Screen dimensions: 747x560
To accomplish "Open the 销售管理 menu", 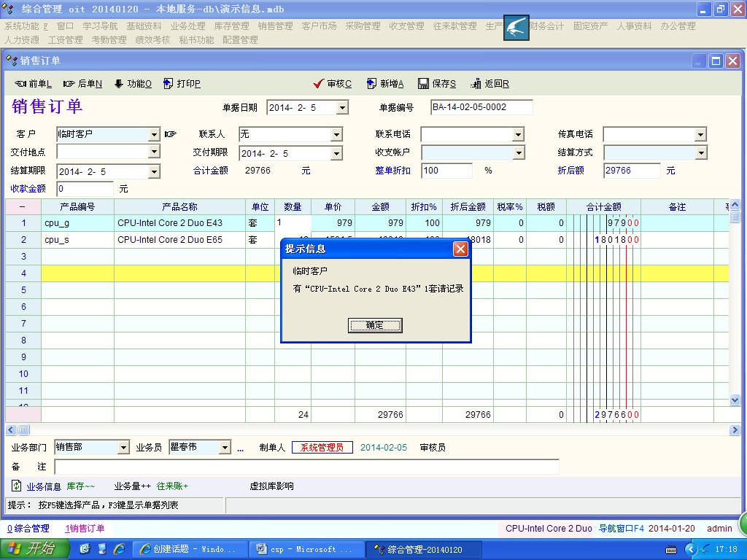I will (x=275, y=26).
